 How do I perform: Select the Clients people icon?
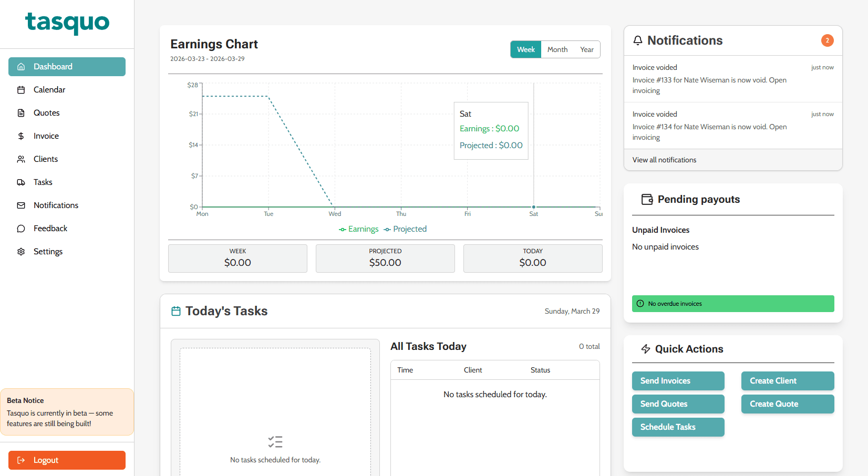coord(21,159)
